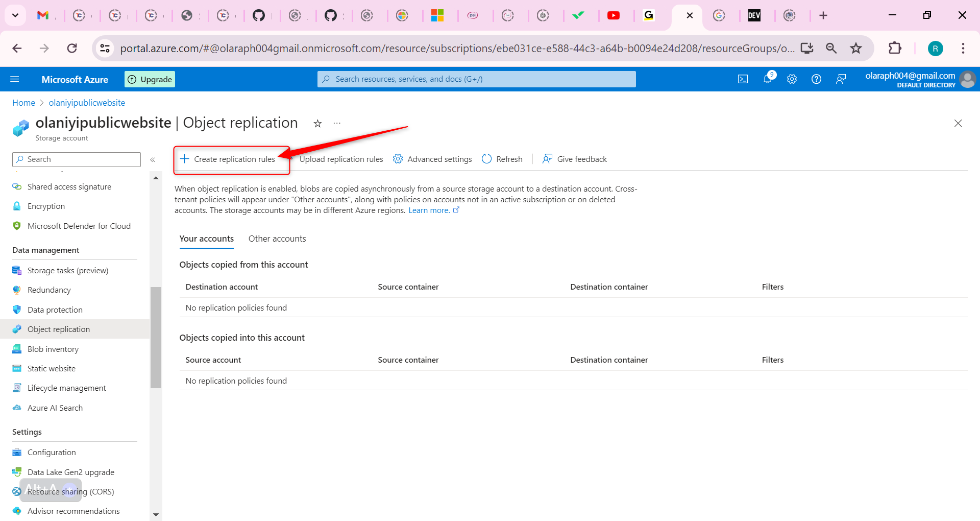This screenshot has width=980, height=521.
Task: Click the notifications bell icon
Action: [x=767, y=79]
